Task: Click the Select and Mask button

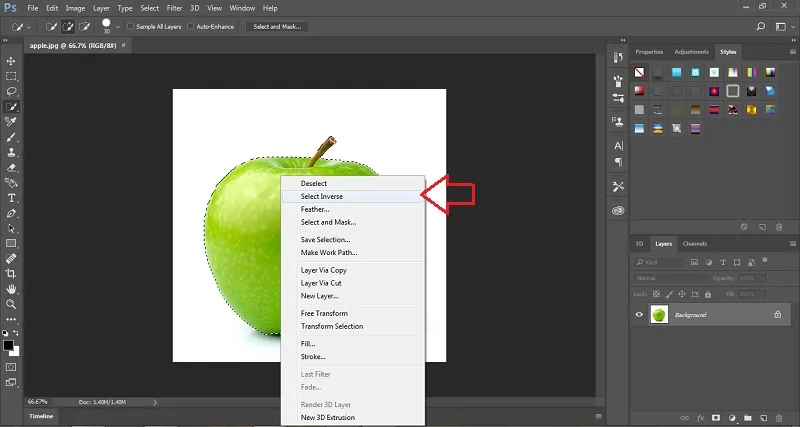Action: [277, 27]
